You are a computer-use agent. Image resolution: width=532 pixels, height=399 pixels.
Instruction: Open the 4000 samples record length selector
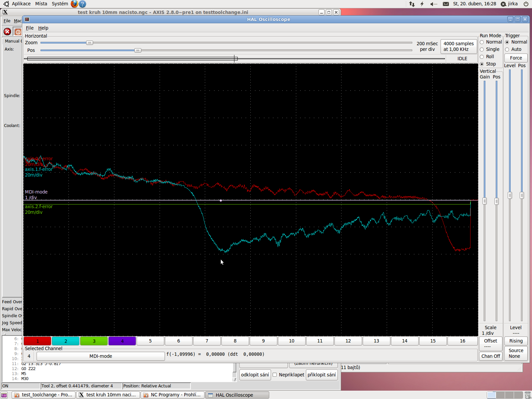459,46
